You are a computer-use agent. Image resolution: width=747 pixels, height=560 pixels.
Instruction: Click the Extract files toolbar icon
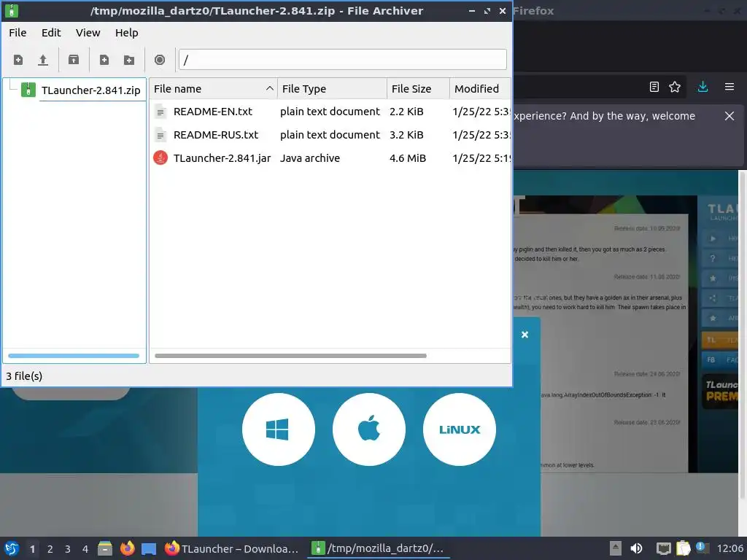[74, 60]
